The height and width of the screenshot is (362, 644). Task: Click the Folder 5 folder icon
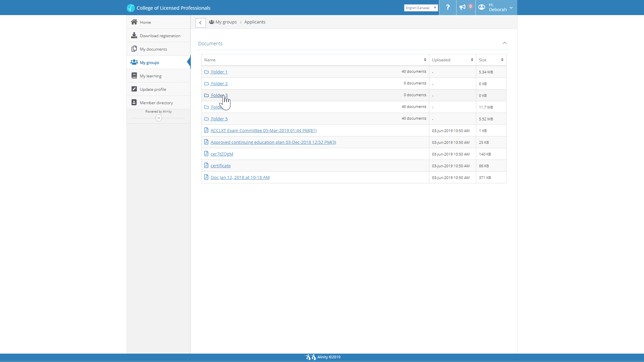click(x=207, y=119)
